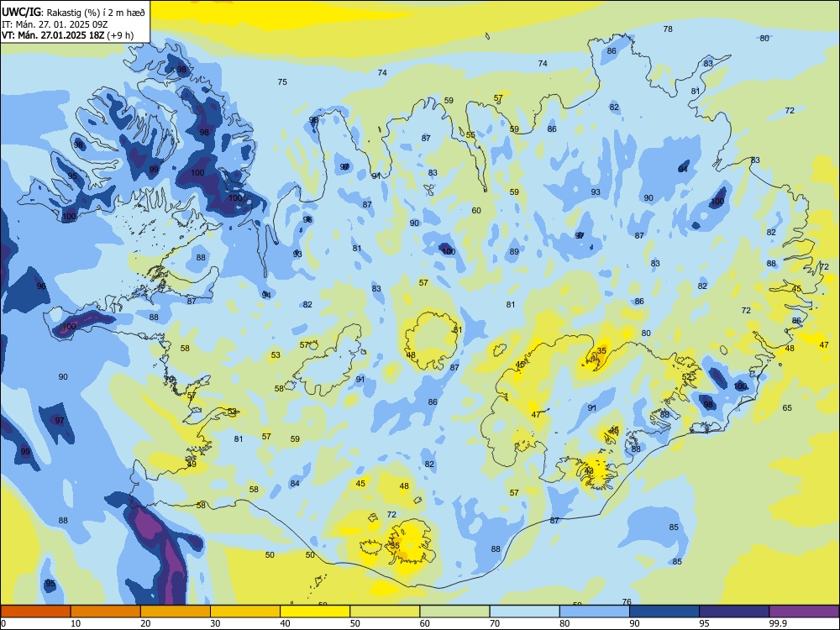Select the map value '47' off the east coast

coord(824,345)
